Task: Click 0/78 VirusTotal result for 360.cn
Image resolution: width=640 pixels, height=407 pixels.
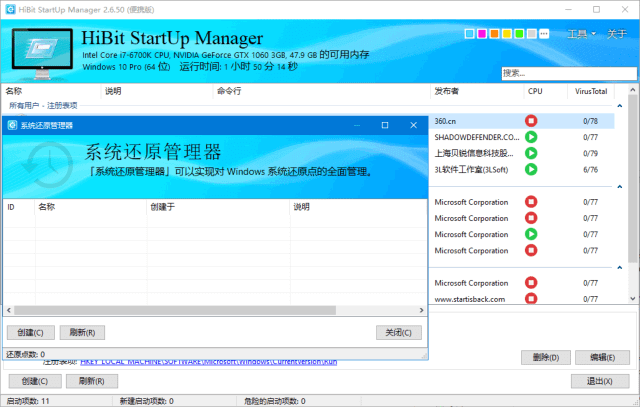Action: coord(590,121)
